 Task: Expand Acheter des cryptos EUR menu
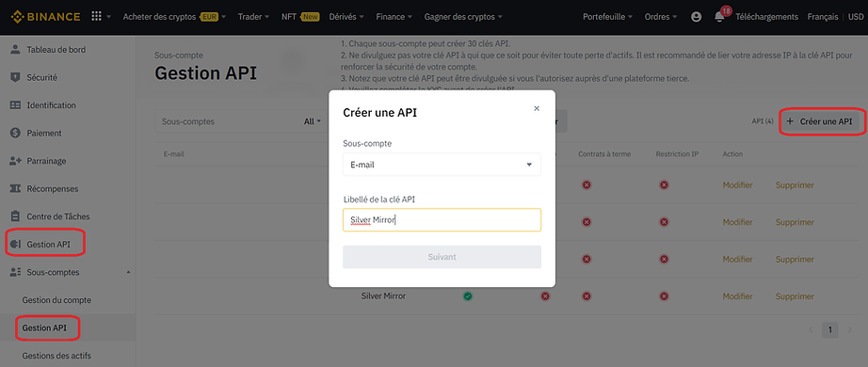click(x=174, y=17)
